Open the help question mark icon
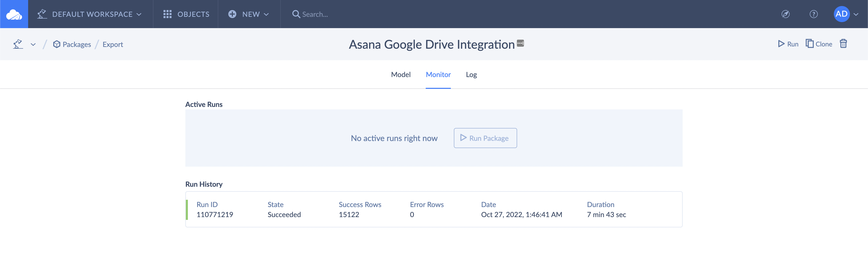This screenshot has height=259, width=868. [x=813, y=14]
